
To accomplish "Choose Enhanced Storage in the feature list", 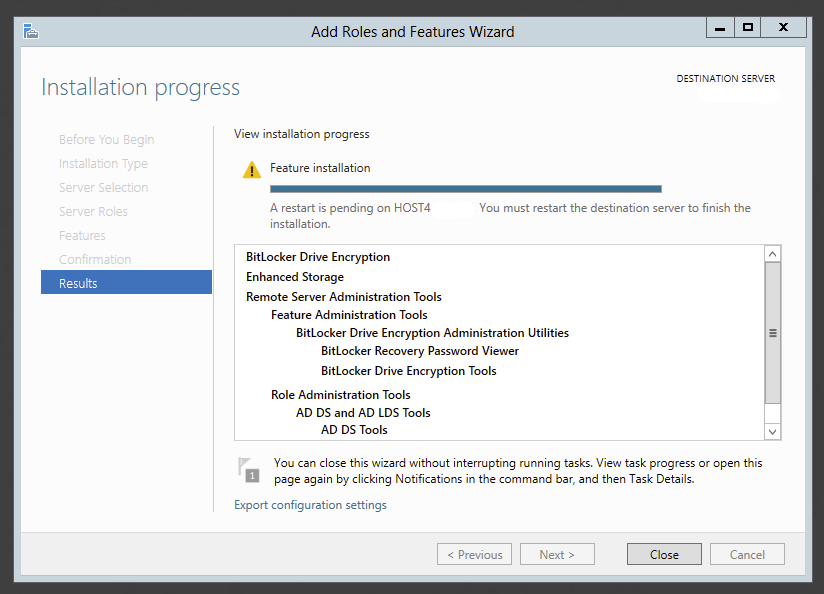I will click(x=295, y=277).
